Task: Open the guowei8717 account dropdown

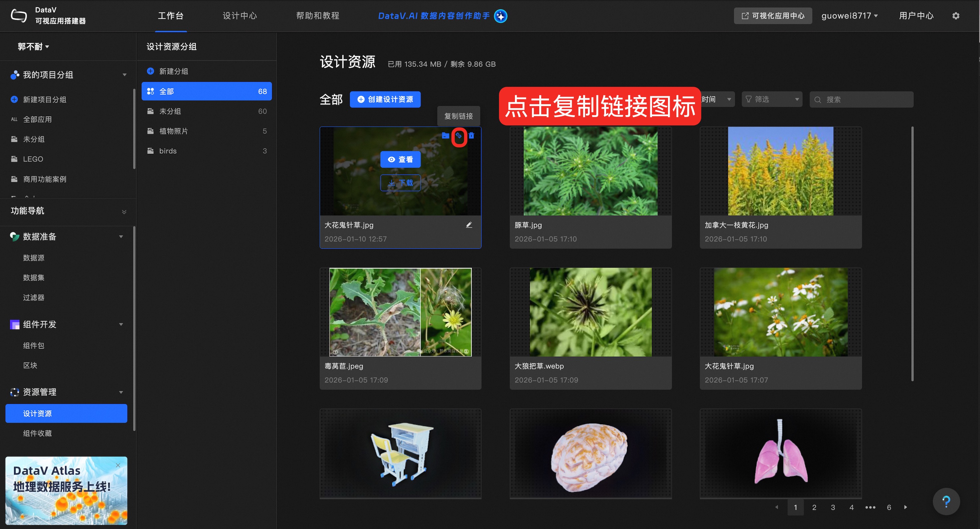Action: [849, 16]
